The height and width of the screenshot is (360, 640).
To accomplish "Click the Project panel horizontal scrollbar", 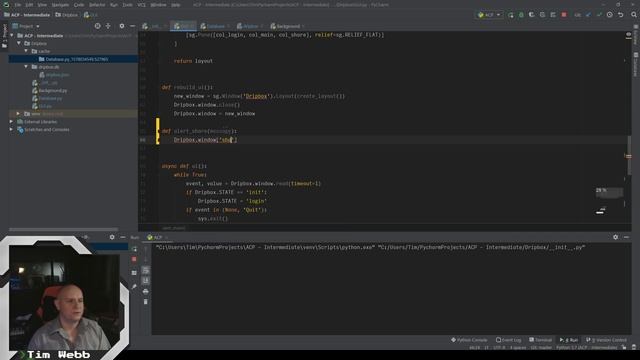I will click(63, 229).
